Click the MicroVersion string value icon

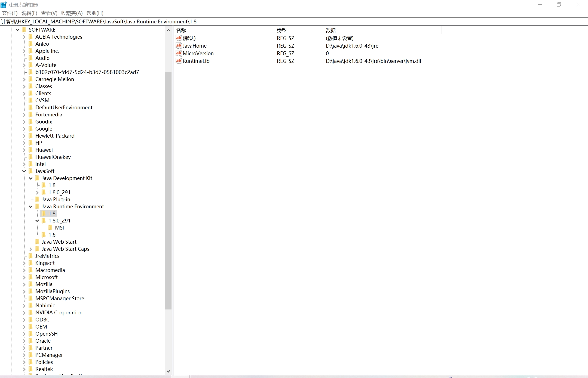[178, 53]
